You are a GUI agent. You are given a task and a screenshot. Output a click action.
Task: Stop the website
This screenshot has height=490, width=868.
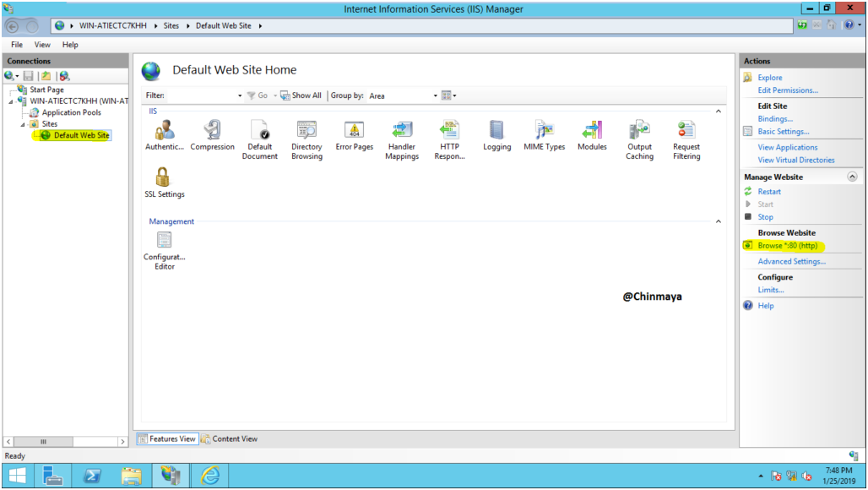(x=765, y=217)
